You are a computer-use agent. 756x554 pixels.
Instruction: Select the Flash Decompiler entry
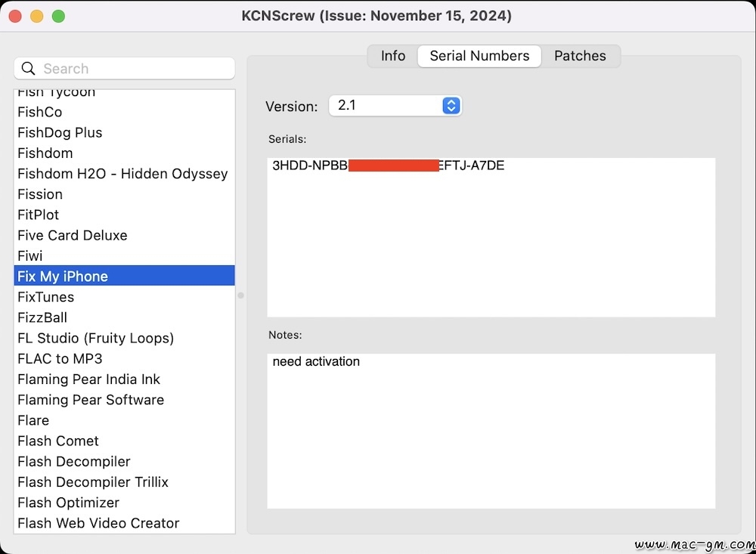125,462
